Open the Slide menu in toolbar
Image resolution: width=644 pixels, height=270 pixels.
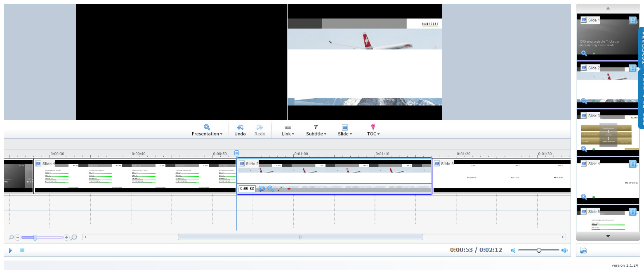[344, 130]
